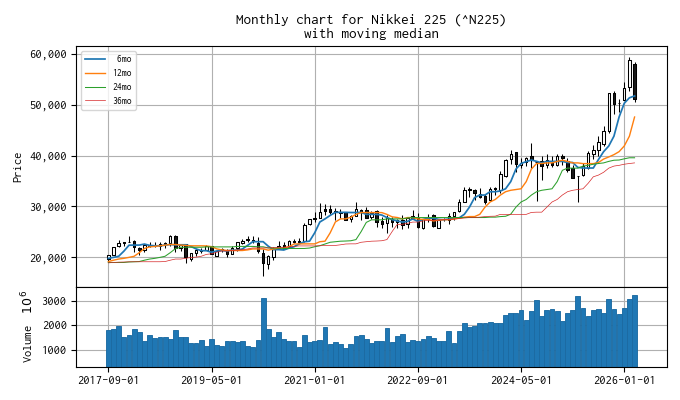The width and height of the screenshot is (680, 400).
Task: Click the blue 6mo legend line sample
Action: (95, 59)
